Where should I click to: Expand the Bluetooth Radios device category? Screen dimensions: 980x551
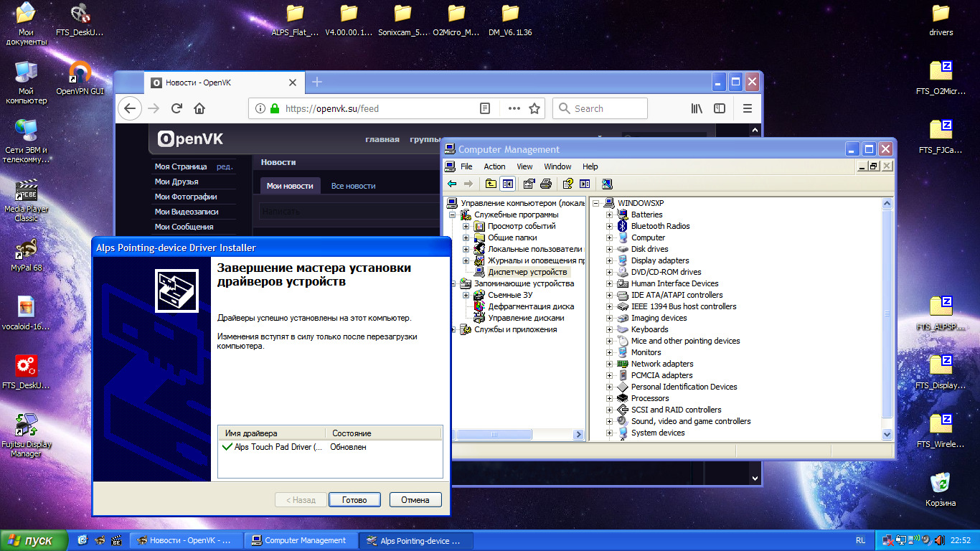(x=609, y=226)
